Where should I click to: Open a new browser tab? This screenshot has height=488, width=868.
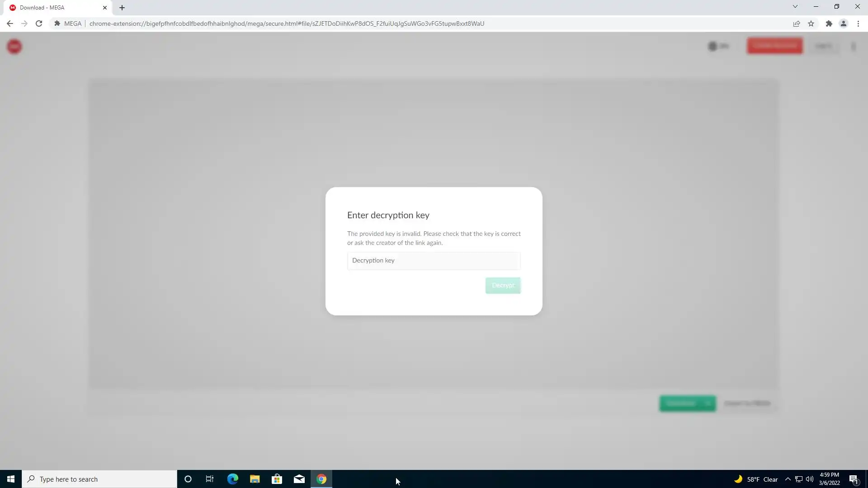(122, 8)
